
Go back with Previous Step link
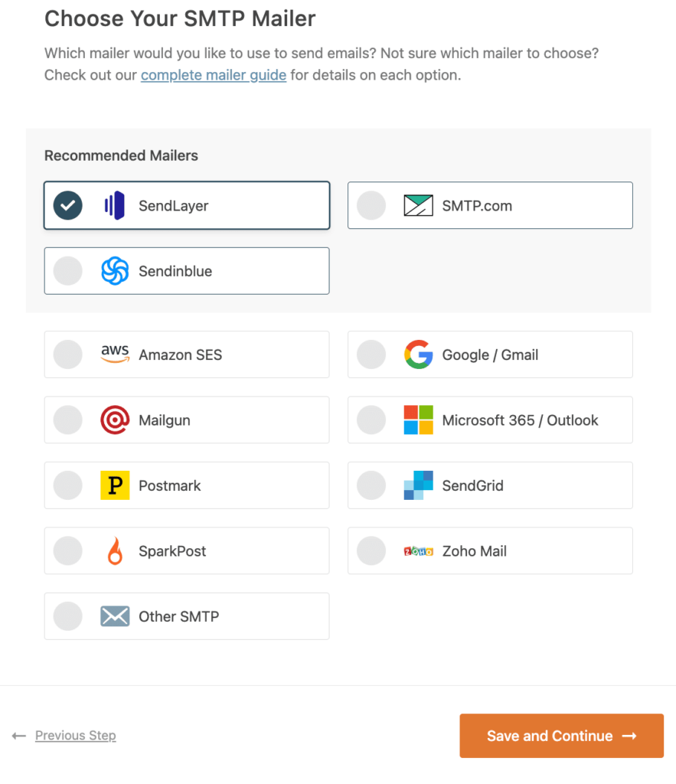coord(75,736)
